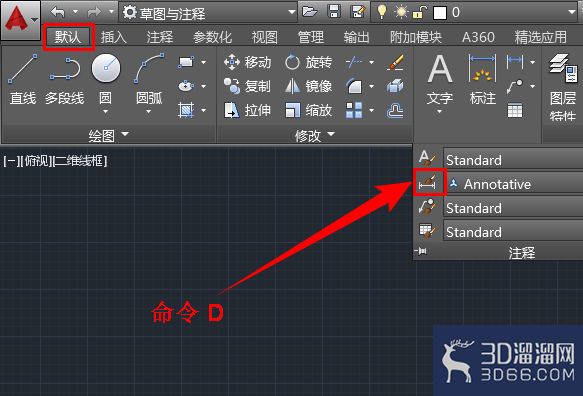Select the fillet tool icon

354,86
